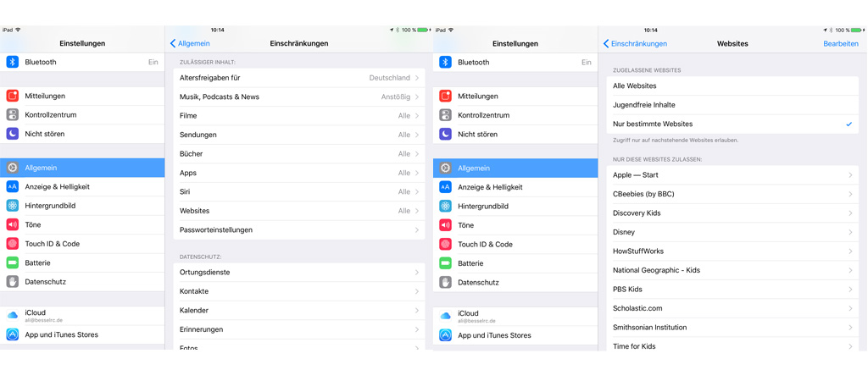Open the Apple — Start website entry
This screenshot has width=868, height=381.
(732, 174)
